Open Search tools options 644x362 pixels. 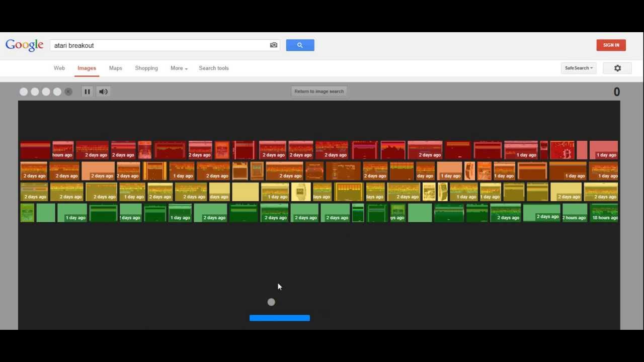click(x=214, y=68)
